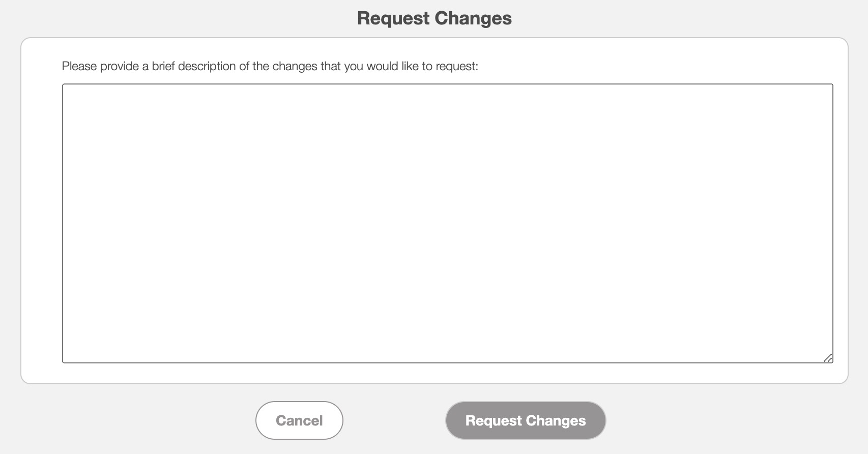Dismiss the dialog using Cancel
868x454 pixels.
point(299,420)
